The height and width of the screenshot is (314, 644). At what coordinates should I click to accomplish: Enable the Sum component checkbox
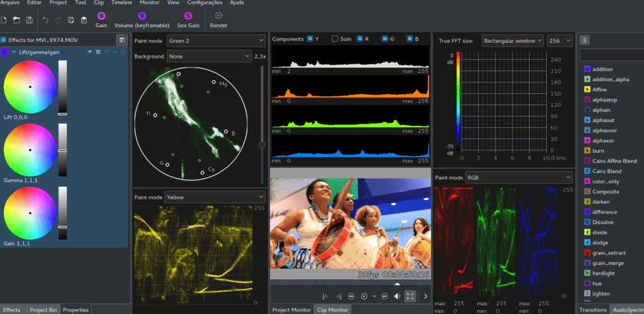[x=335, y=39]
